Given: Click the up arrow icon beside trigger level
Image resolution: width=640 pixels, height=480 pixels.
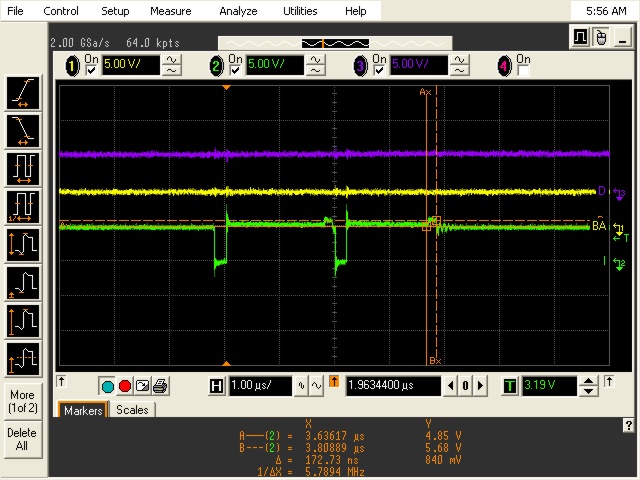Looking at the screenshot, I should [x=609, y=382].
